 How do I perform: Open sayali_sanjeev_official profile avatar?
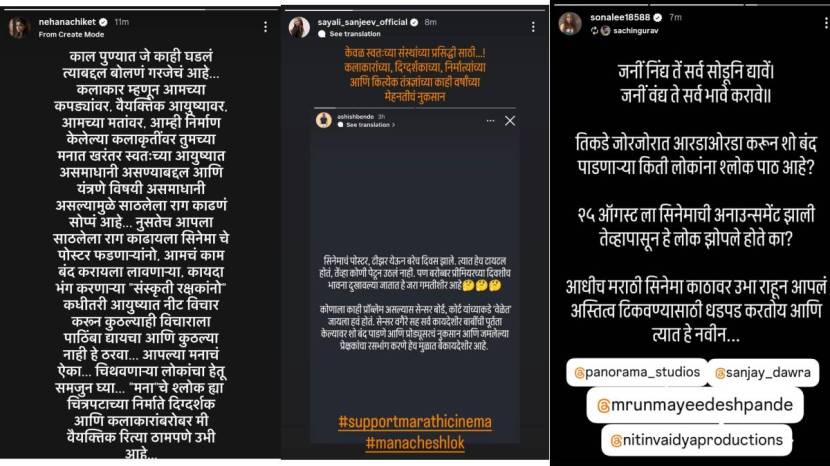pyautogui.click(x=299, y=28)
